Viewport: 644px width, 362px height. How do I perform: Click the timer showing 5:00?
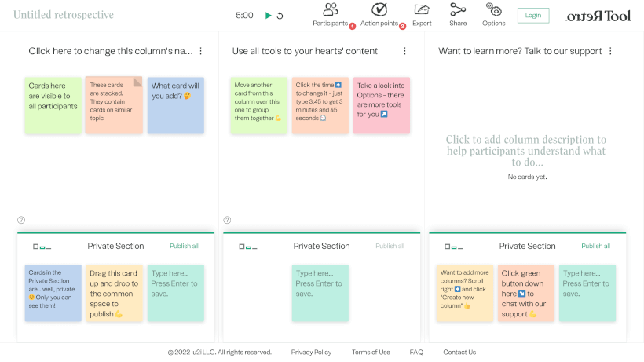244,15
